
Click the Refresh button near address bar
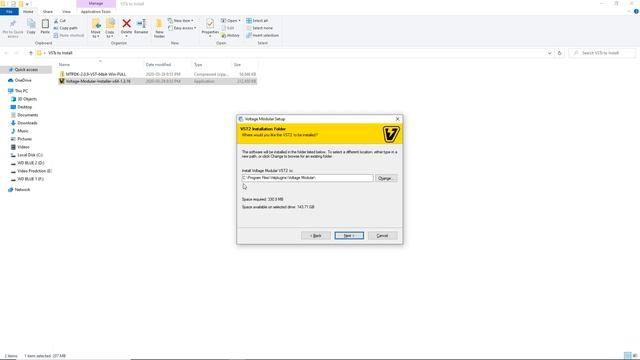560,53
